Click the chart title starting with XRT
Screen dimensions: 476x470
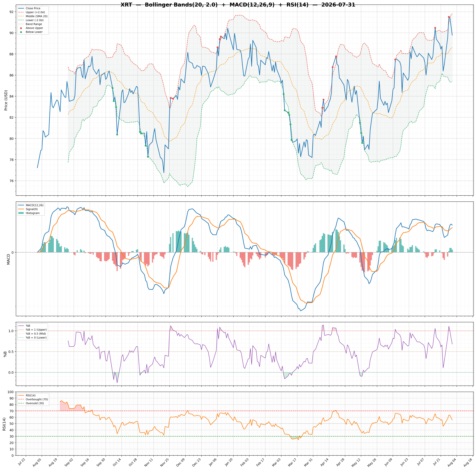pos(238,5)
